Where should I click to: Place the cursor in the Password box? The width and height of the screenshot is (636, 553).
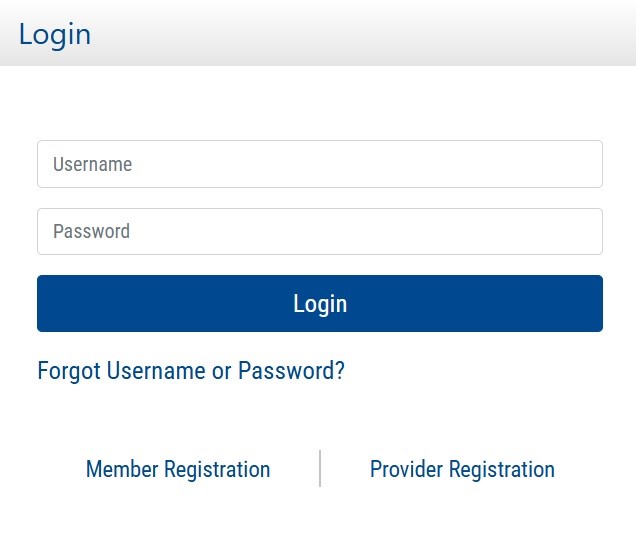point(320,231)
